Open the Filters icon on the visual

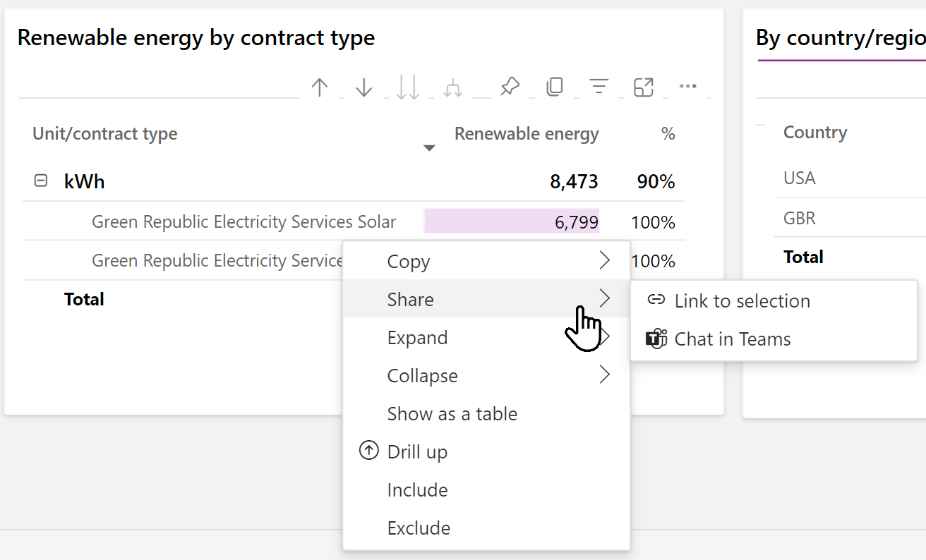click(599, 86)
